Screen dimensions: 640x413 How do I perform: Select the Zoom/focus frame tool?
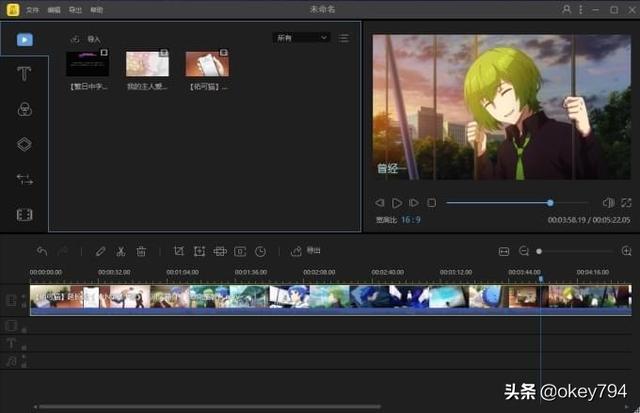(x=199, y=251)
